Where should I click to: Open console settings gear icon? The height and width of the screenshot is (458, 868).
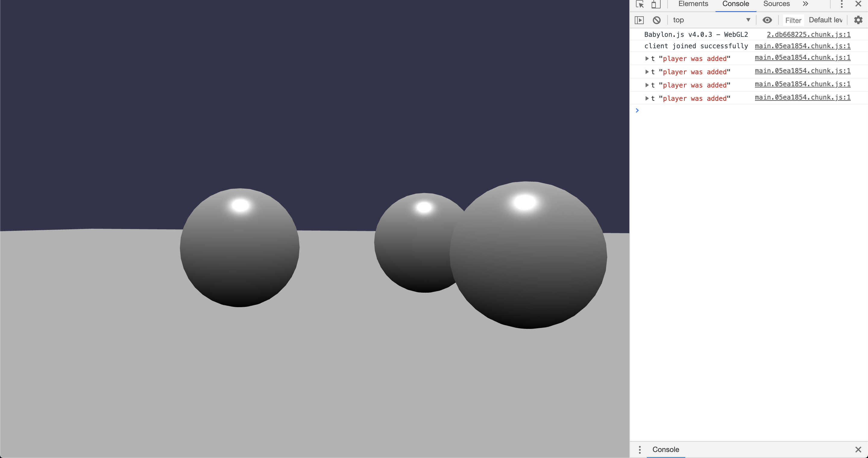(x=858, y=20)
